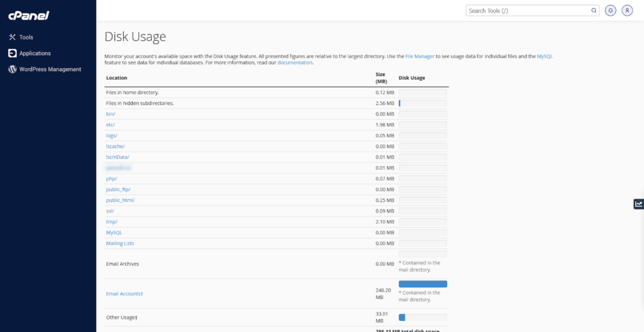This screenshot has height=332, width=644.
Task: Open the tmp/ directory link
Action: [112, 221]
